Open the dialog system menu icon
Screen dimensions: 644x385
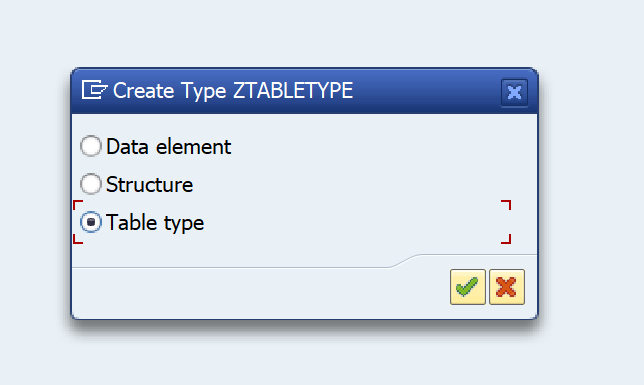[94, 90]
